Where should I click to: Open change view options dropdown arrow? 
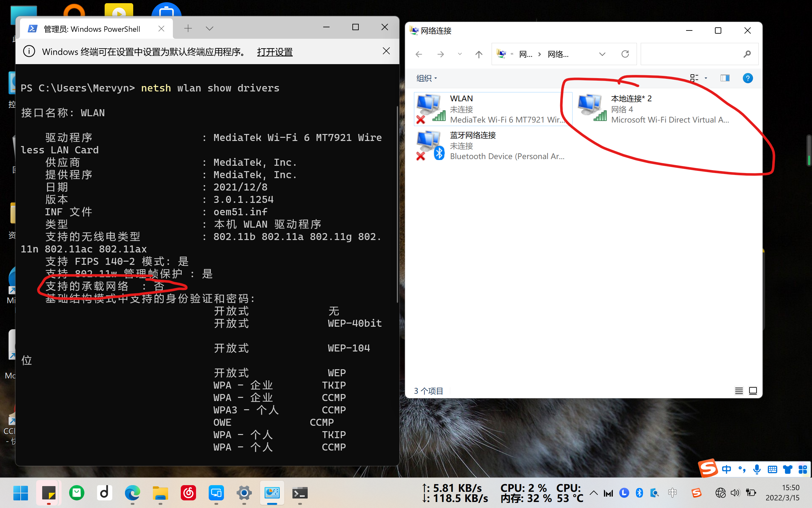tap(706, 78)
